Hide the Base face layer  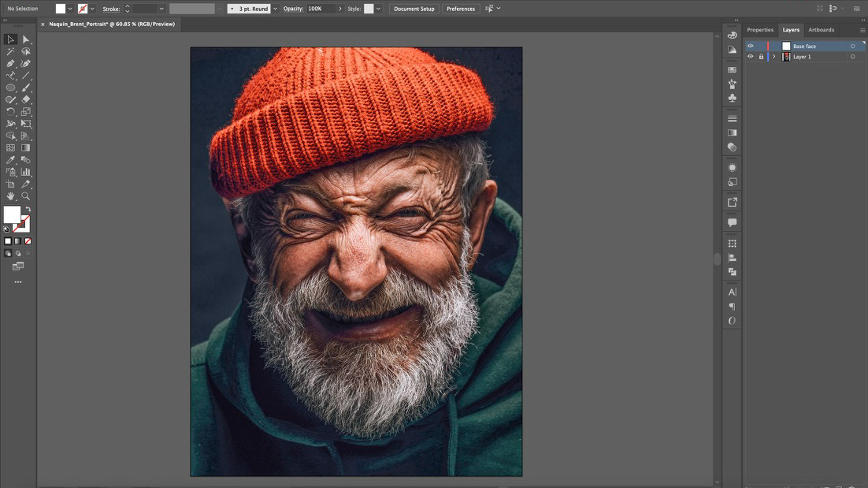pyautogui.click(x=750, y=47)
